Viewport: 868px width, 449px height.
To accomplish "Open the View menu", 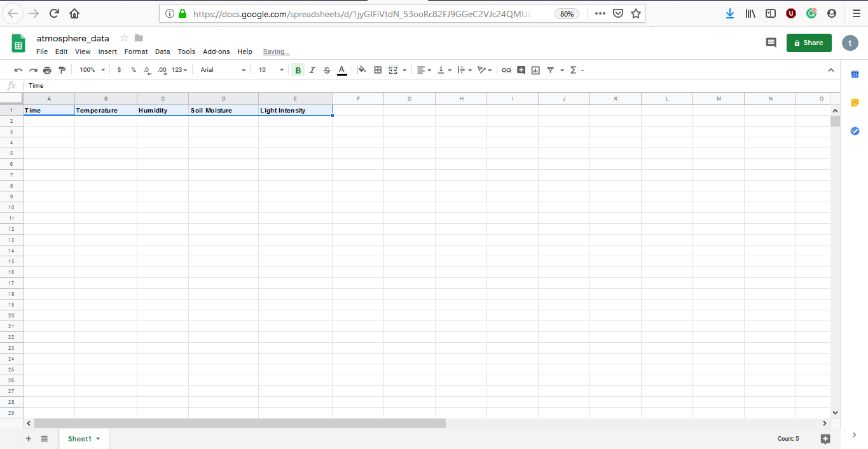I will pos(83,52).
